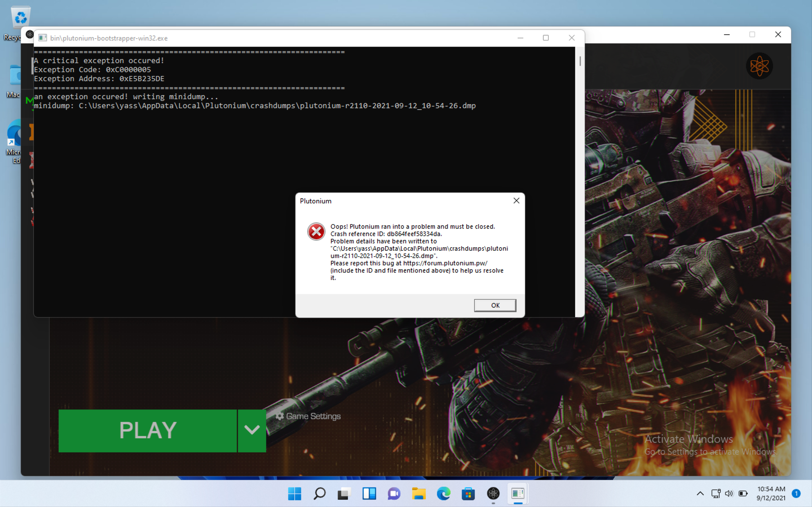
Task: Close the Plutonium crash dialog with X
Action: tap(517, 201)
